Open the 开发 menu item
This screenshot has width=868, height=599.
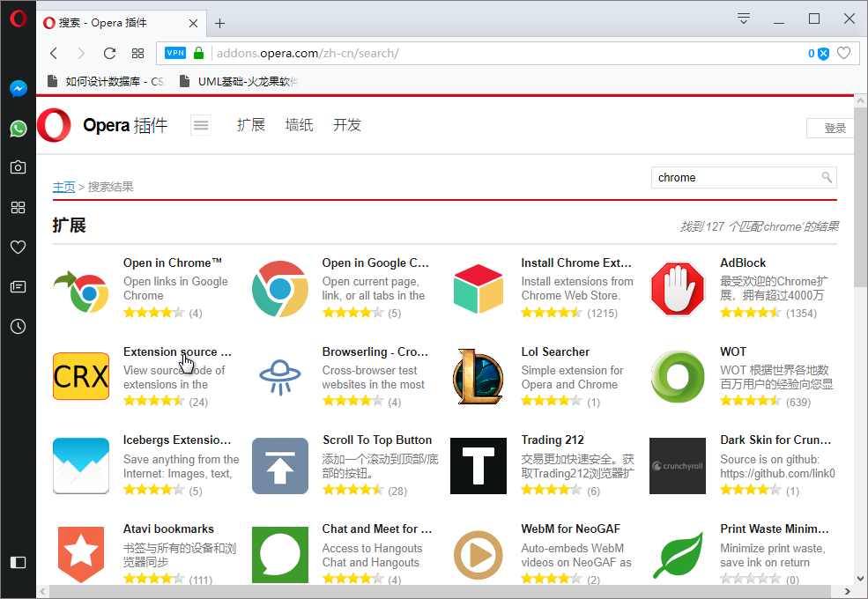tap(347, 125)
